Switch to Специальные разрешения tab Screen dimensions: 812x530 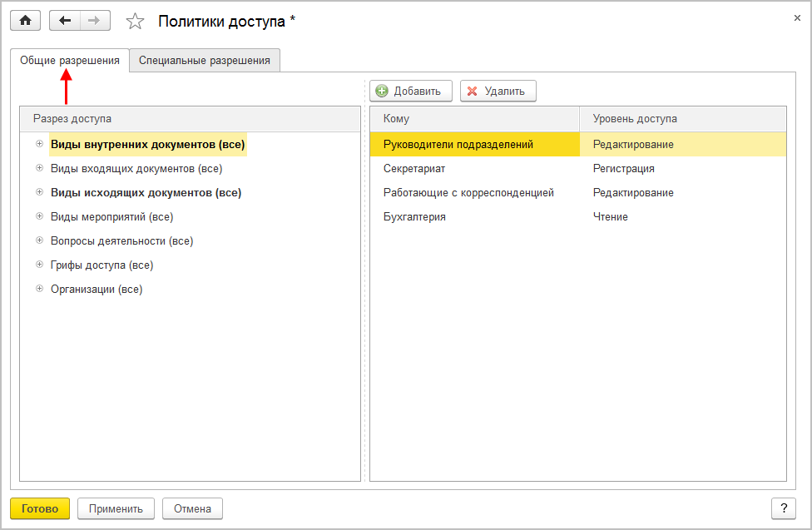(x=205, y=60)
